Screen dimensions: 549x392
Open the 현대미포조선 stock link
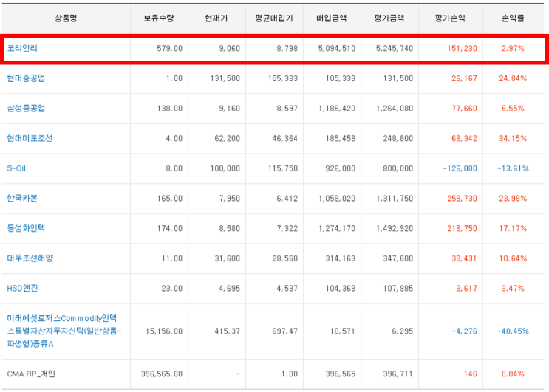(30, 139)
